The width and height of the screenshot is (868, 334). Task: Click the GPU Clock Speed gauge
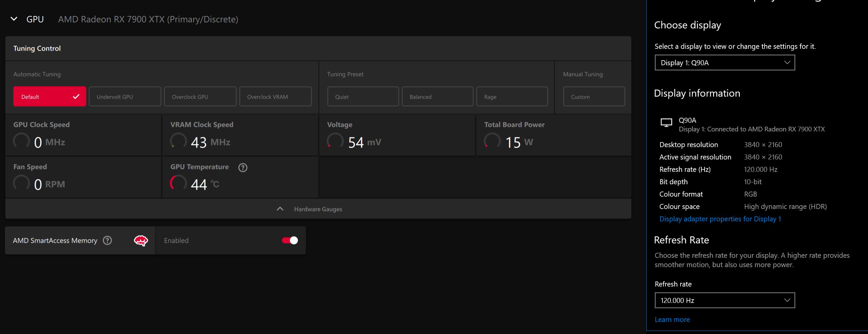21,141
